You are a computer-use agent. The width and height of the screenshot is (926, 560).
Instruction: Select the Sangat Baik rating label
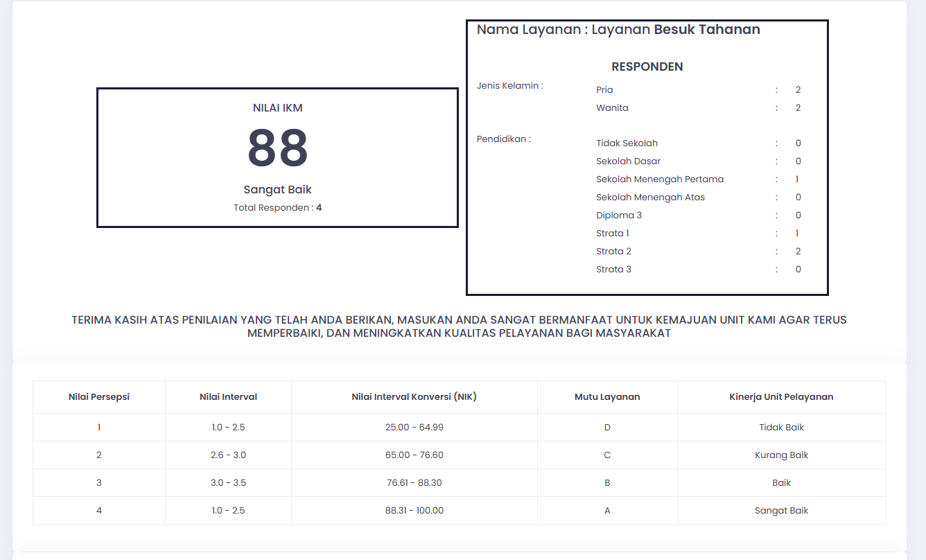pos(277,190)
